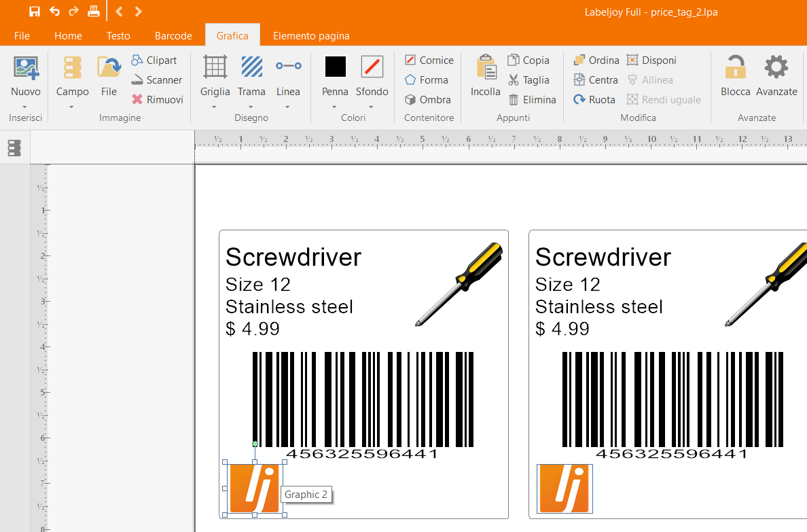Open the File menu tab
Viewport: 807px width, 532px height.
[22, 35]
